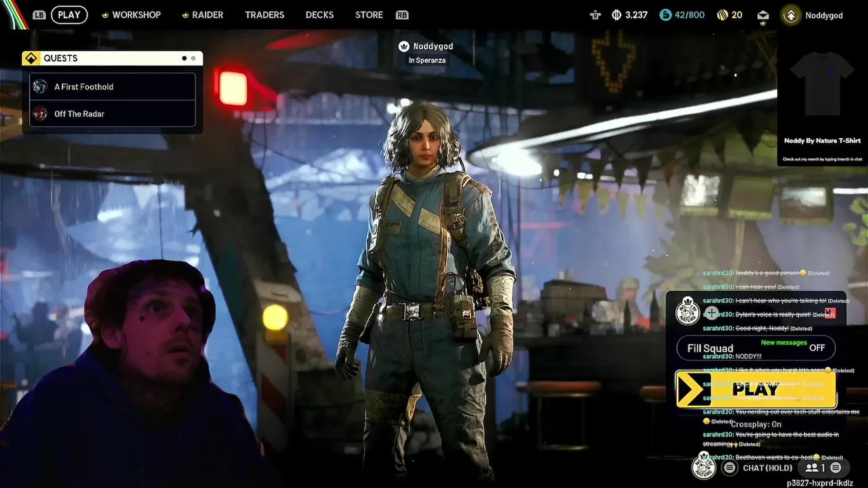Click the Noddy By Nature T-Shirt caption
The width and height of the screenshot is (868, 488).
click(x=823, y=141)
